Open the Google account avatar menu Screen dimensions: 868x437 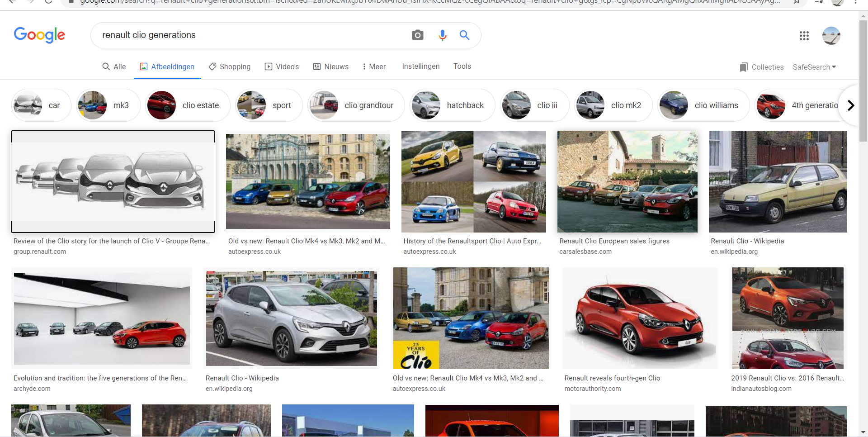pos(831,36)
